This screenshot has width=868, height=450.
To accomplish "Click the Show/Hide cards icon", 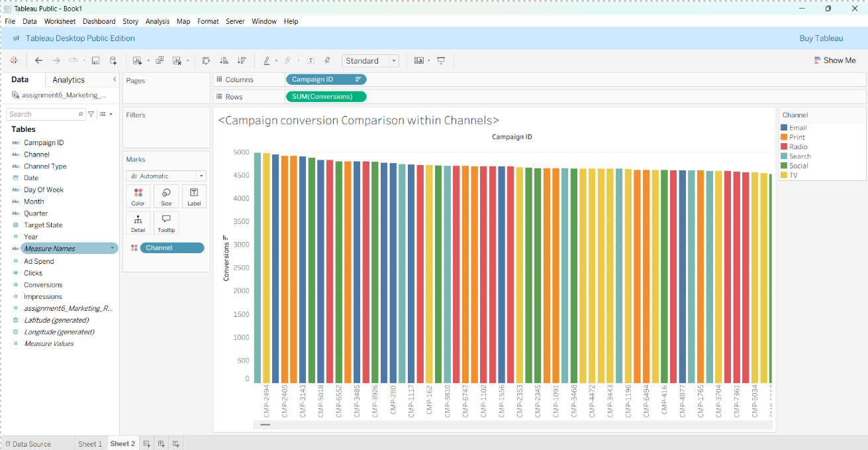I will click(418, 60).
